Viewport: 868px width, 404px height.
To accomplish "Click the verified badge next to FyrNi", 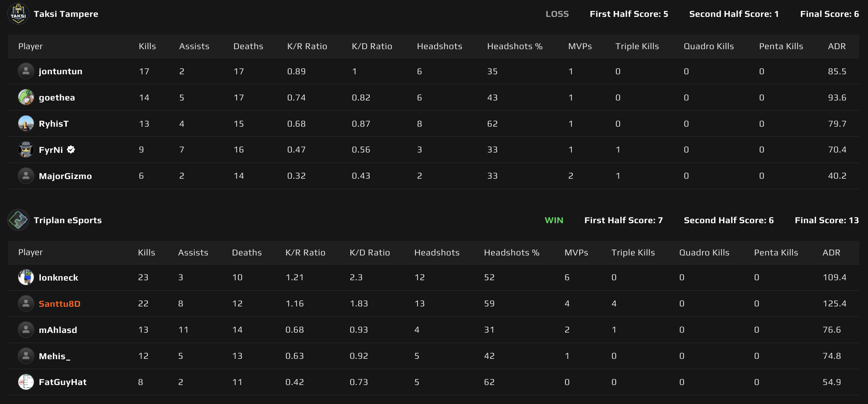I will click(x=71, y=150).
